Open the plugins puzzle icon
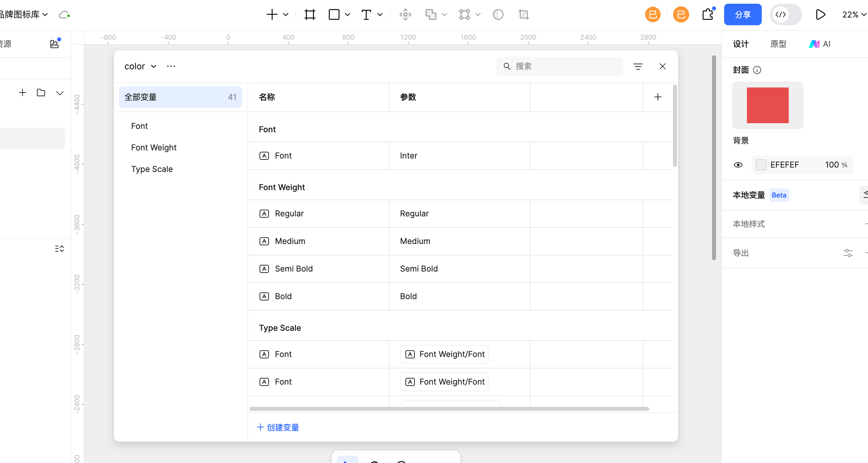 click(708, 14)
